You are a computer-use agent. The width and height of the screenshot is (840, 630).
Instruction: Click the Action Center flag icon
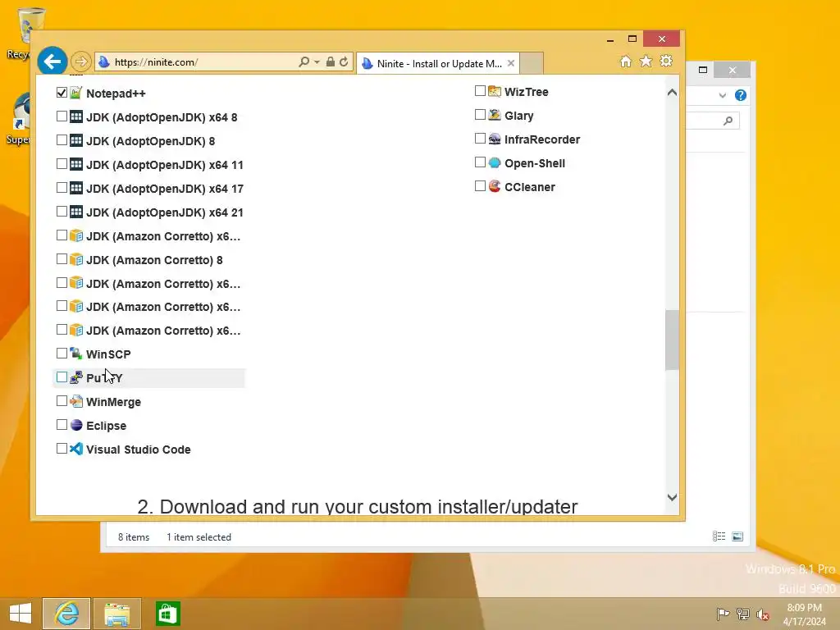click(723, 614)
